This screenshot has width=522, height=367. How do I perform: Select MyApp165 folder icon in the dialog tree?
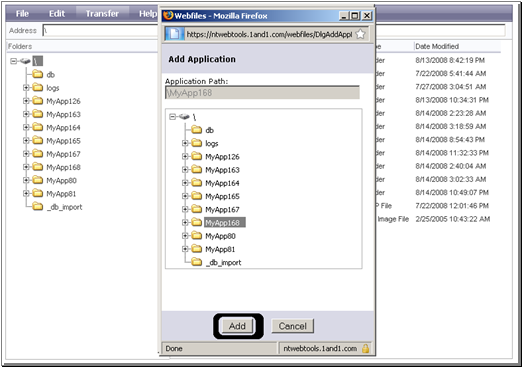[x=197, y=196]
